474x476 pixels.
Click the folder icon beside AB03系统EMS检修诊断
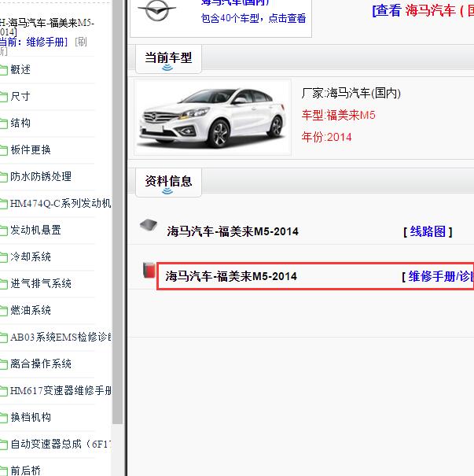coord(4,338)
